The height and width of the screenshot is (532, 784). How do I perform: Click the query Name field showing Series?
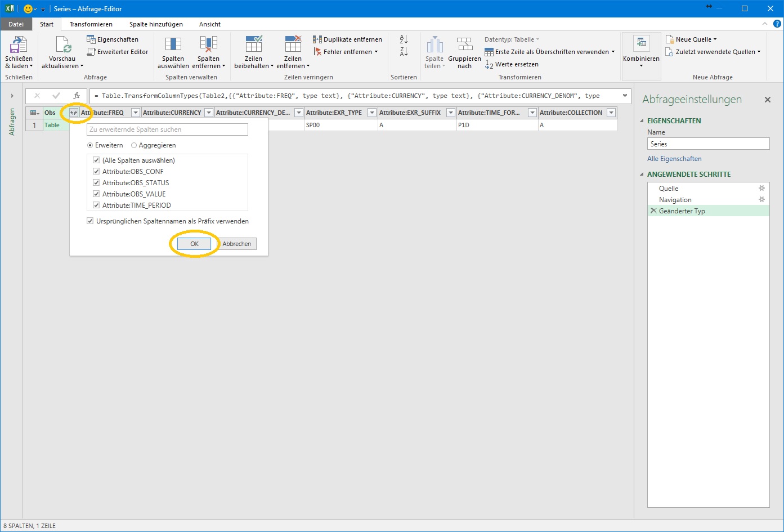coord(708,143)
